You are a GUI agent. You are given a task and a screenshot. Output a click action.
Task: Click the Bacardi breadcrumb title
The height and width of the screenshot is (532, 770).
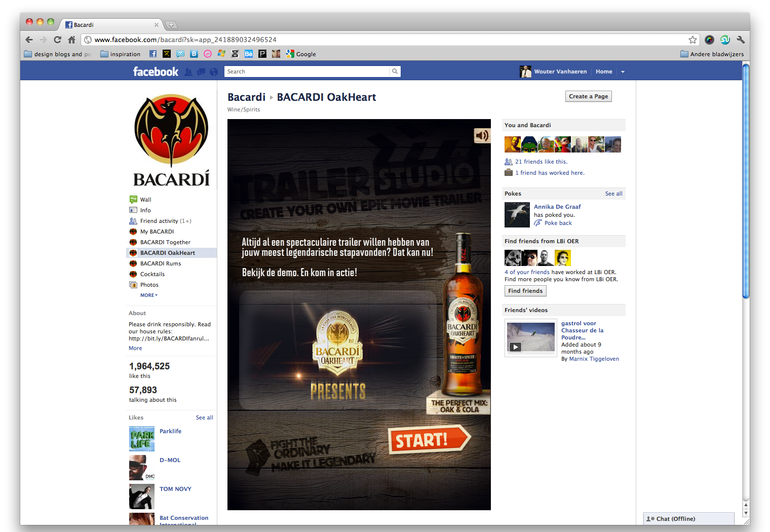(x=246, y=97)
